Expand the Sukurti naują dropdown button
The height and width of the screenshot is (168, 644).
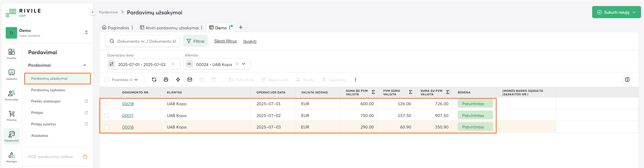634,12
